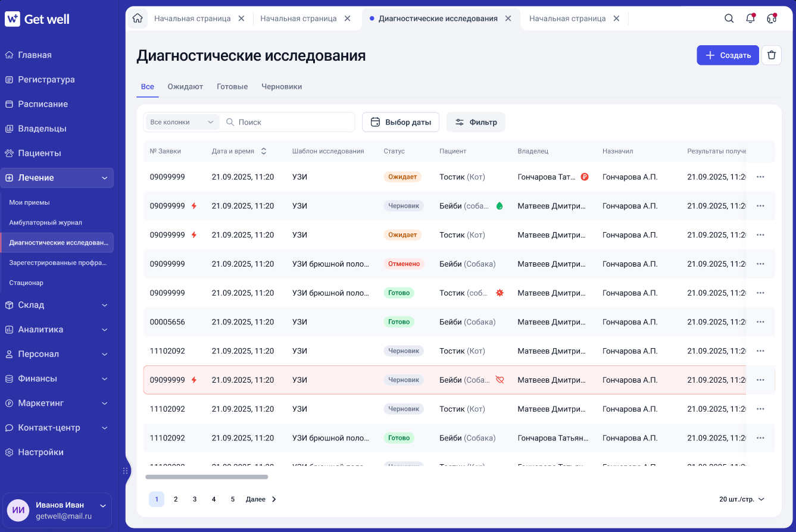Viewport: 796px width, 532px height.
Task: Expand the Финансы section
Action: pyautogui.click(x=105, y=378)
